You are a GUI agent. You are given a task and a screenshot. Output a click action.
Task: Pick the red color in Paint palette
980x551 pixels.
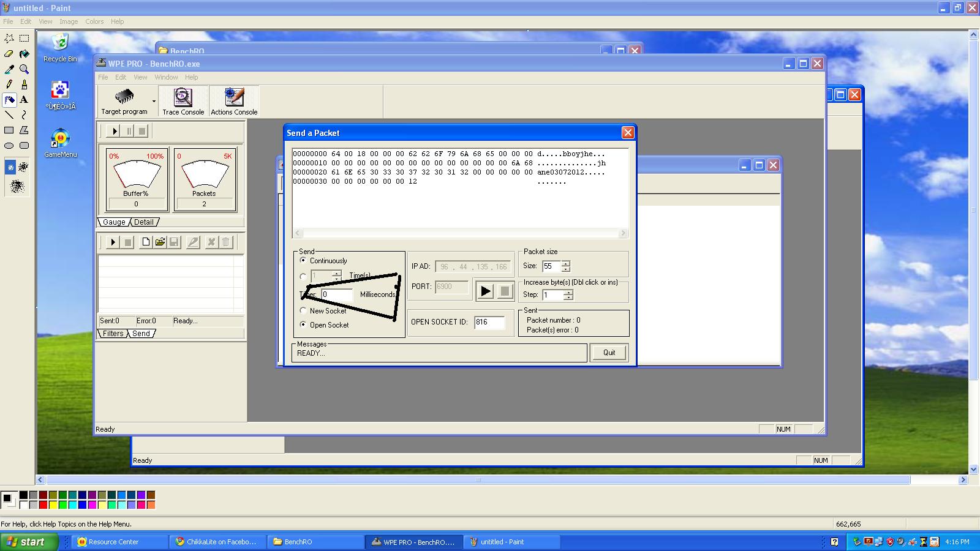click(x=43, y=505)
